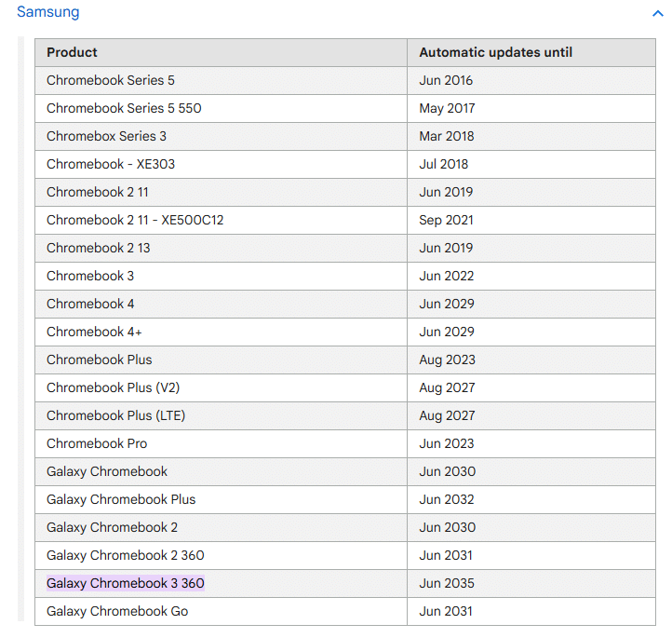
Task: Select the Chromebook Series 5 row name
Action: click(111, 80)
